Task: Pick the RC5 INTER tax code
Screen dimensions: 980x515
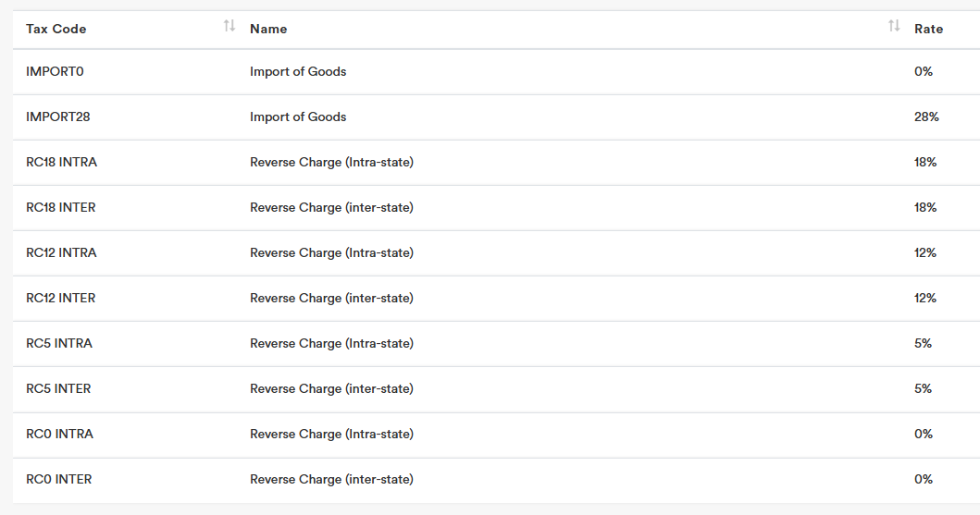Action: [x=58, y=388]
